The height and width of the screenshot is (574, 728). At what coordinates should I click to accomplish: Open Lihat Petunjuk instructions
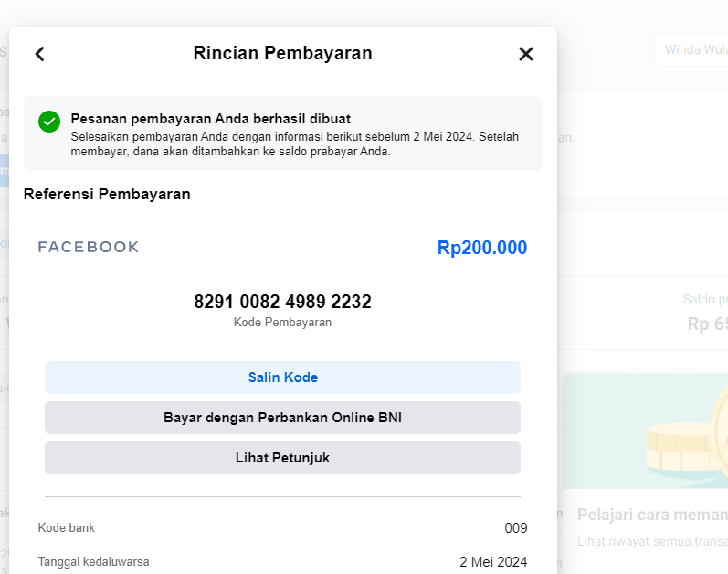pos(282,458)
